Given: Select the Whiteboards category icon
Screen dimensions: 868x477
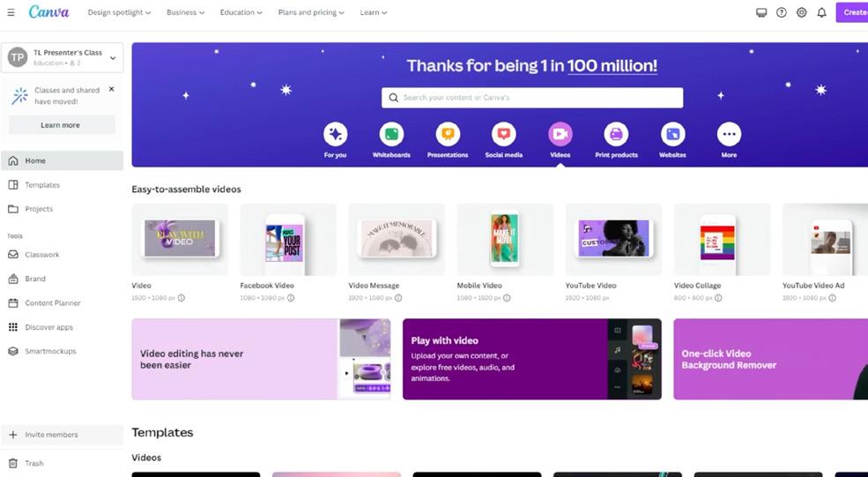Looking at the screenshot, I should [x=391, y=134].
